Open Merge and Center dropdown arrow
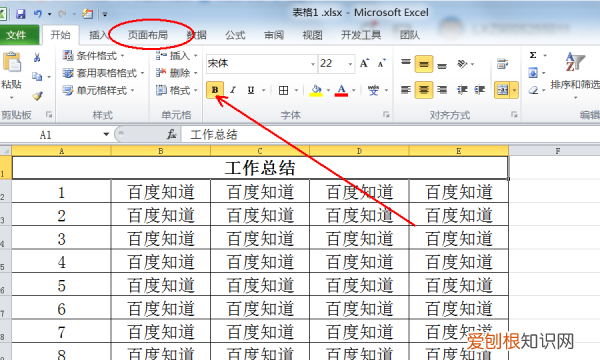The height and width of the screenshot is (360, 600). click(x=514, y=90)
